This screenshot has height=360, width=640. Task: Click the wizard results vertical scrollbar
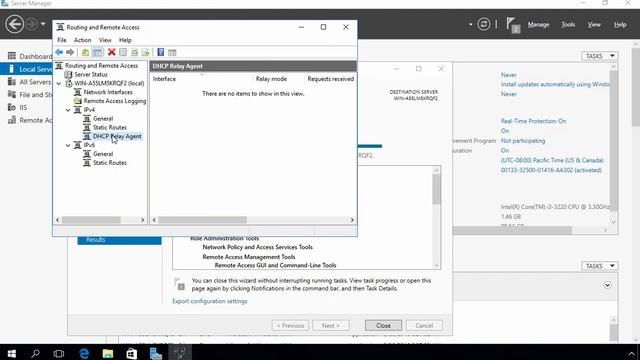click(437, 218)
